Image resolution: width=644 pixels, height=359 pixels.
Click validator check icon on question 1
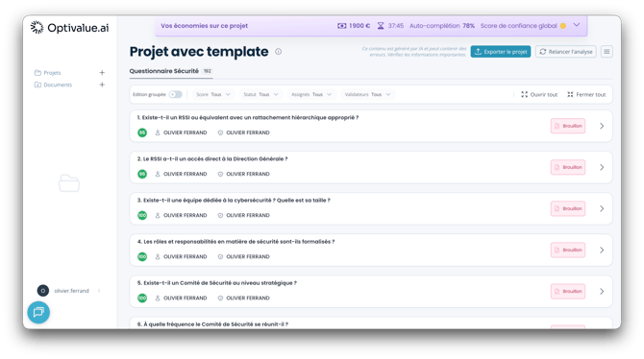point(220,132)
